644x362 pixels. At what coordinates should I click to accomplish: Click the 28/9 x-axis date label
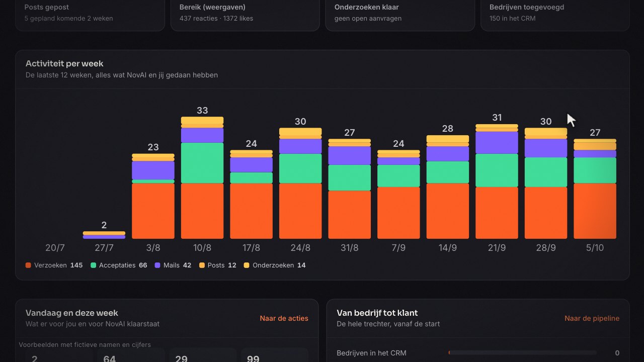(x=546, y=248)
